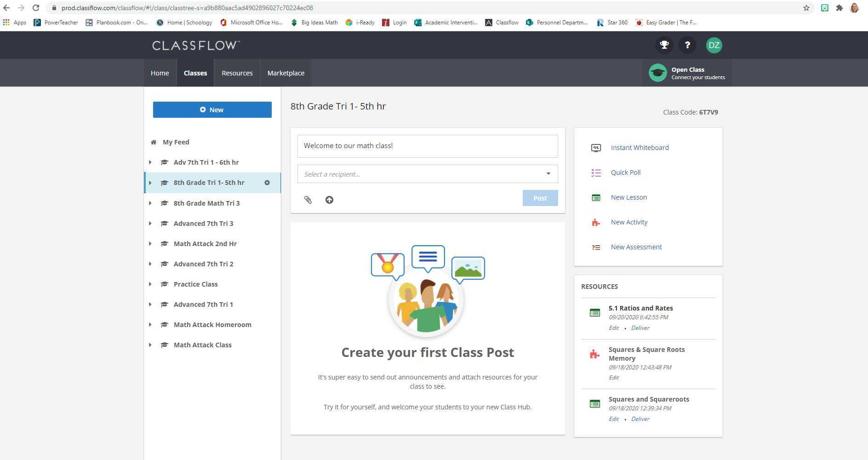Open the Instant Whiteboard
The height and width of the screenshot is (460, 868).
coord(640,147)
